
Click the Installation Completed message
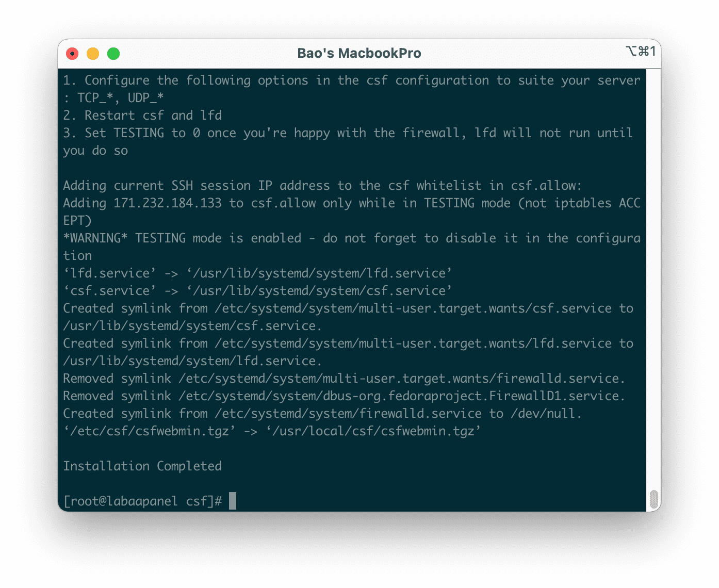pyautogui.click(x=142, y=466)
